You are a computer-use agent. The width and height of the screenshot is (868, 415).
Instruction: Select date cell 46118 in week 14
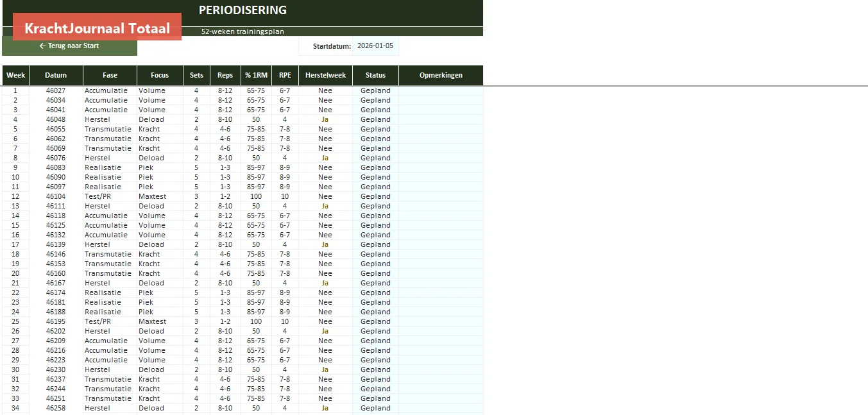pyautogui.click(x=56, y=216)
